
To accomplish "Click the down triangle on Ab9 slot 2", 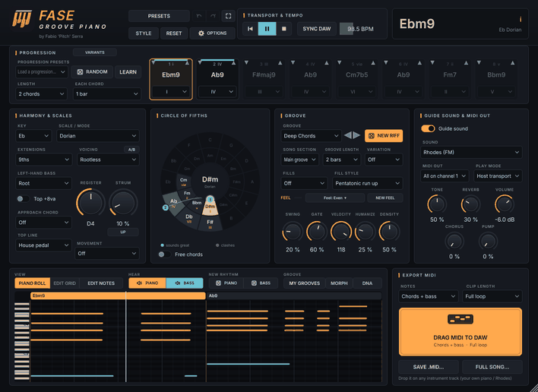I will (x=201, y=63).
